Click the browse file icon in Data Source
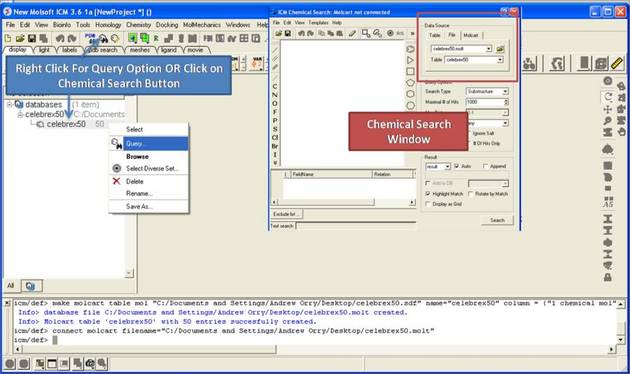This screenshot has width=630, height=374. (500, 49)
